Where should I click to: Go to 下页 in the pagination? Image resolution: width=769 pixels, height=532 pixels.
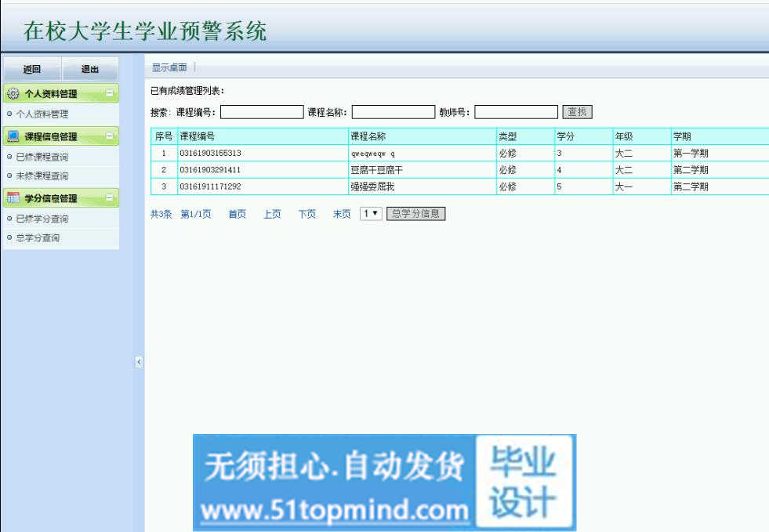[x=307, y=214]
